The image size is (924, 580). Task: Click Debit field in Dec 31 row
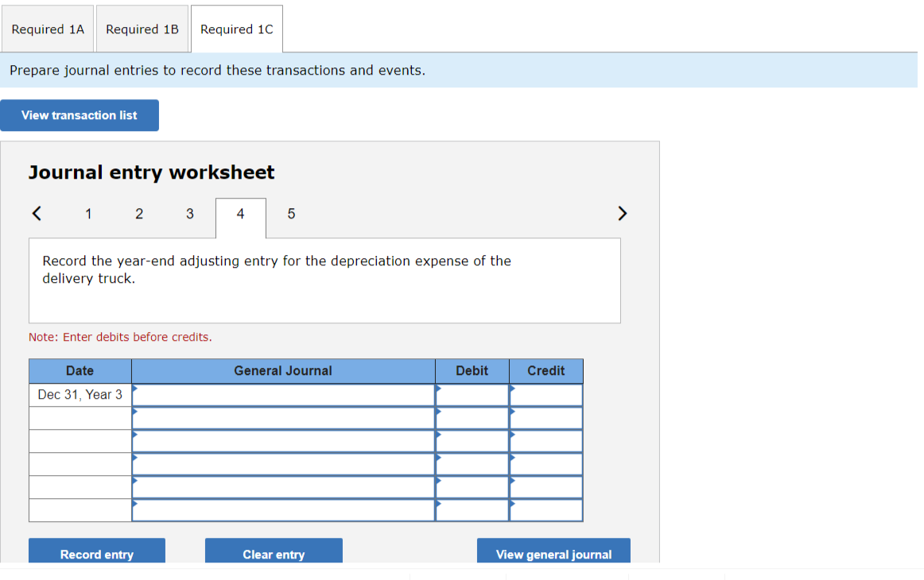(x=472, y=395)
